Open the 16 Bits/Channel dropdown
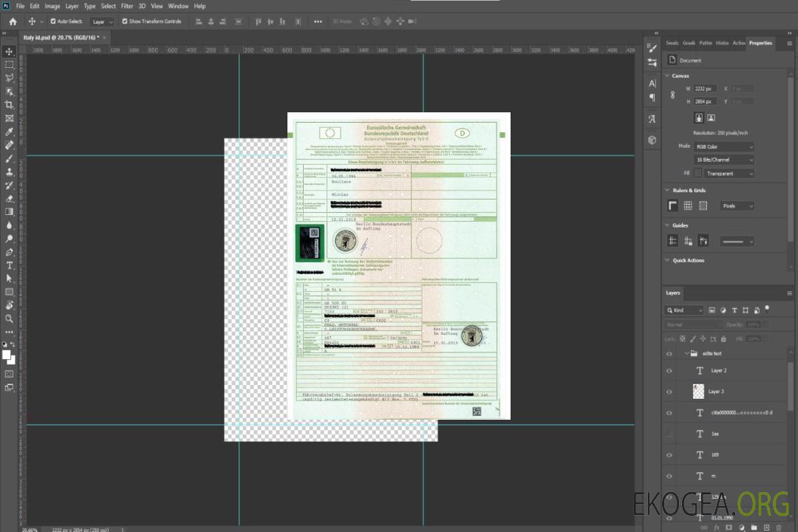Viewport: 798px width, 532px height. tap(723, 160)
